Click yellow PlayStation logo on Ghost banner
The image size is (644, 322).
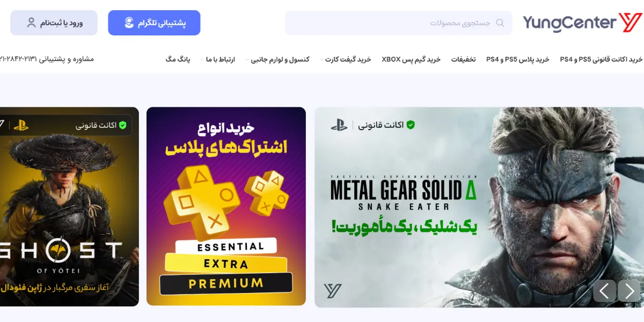(21, 125)
